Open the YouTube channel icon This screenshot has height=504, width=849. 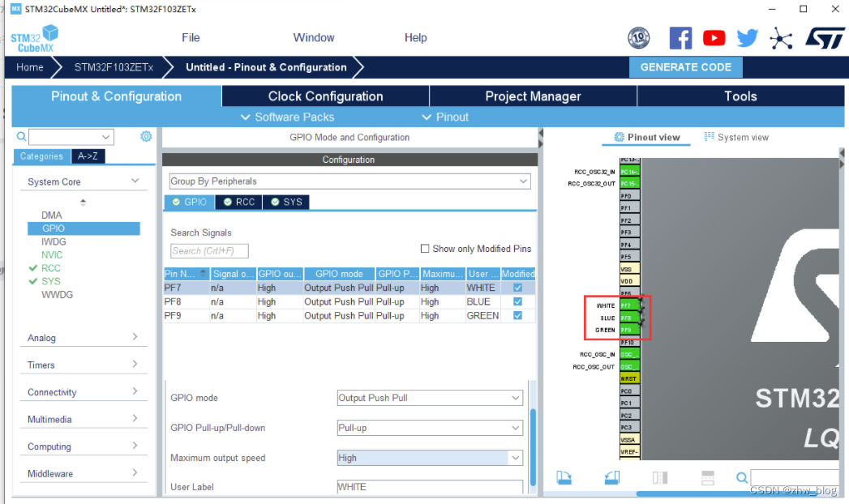pos(714,38)
